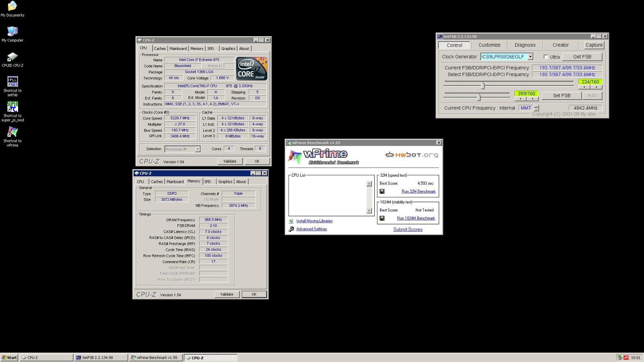Decrease the 224/760 value with left arrow
The height and width of the screenshot is (362, 644).
coord(584,87)
